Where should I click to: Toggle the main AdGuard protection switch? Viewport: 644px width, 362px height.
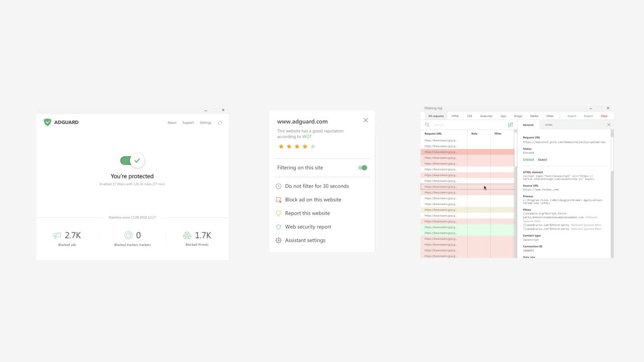pyautogui.click(x=132, y=160)
